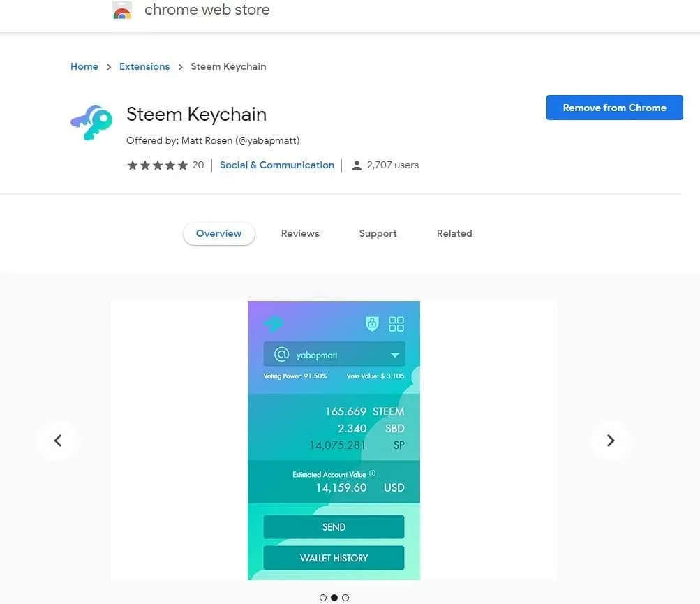Click the 2.340 SBD balance

tap(371, 429)
